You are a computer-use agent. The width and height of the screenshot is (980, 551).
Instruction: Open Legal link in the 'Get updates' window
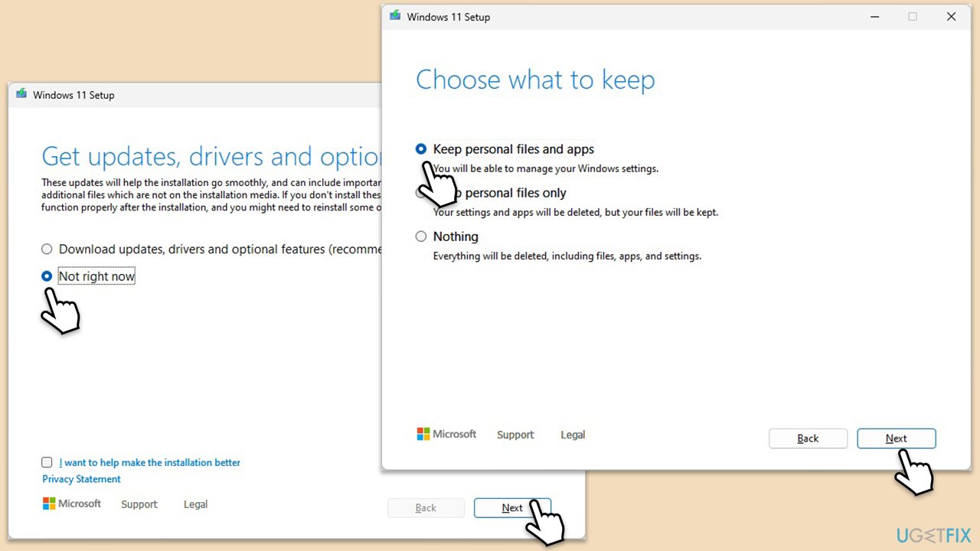[195, 504]
